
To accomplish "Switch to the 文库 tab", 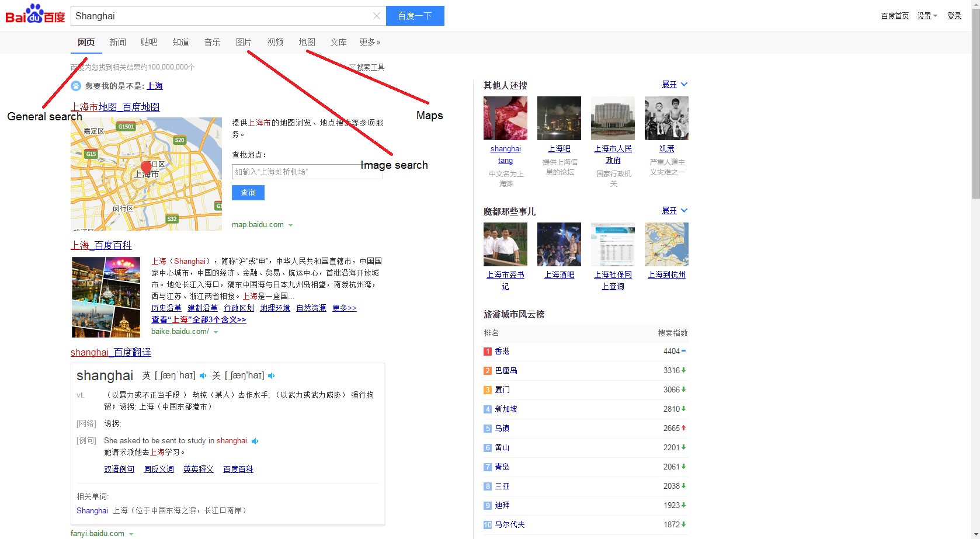I will pos(338,42).
